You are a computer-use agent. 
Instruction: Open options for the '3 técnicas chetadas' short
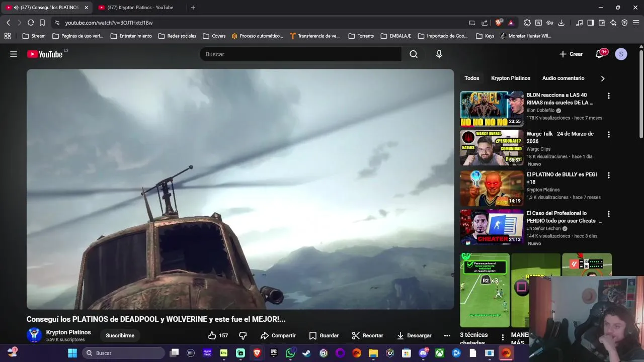(x=503, y=337)
